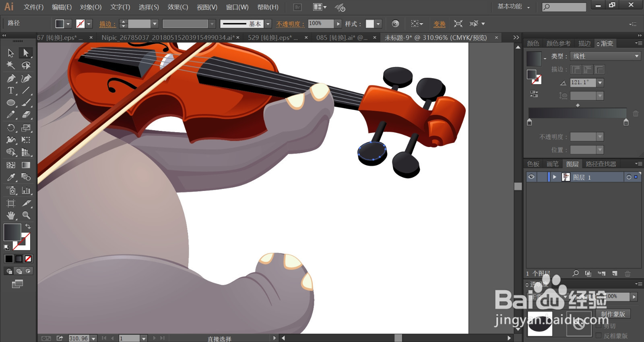Click search field in top bar
644x342 pixels.
pos(564,7)
